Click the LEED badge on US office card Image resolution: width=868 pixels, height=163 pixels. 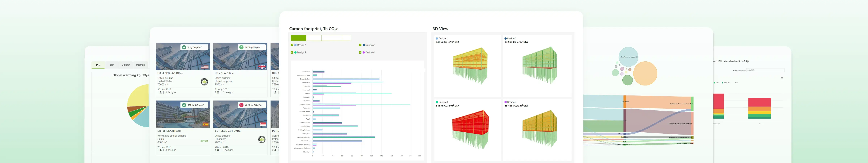(204, 82)
